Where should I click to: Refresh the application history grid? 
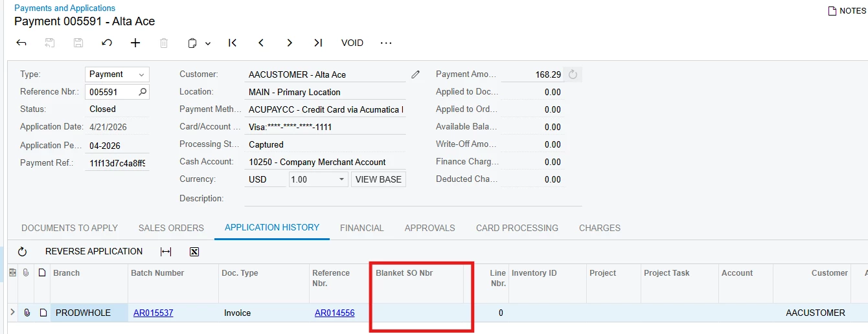22,252
